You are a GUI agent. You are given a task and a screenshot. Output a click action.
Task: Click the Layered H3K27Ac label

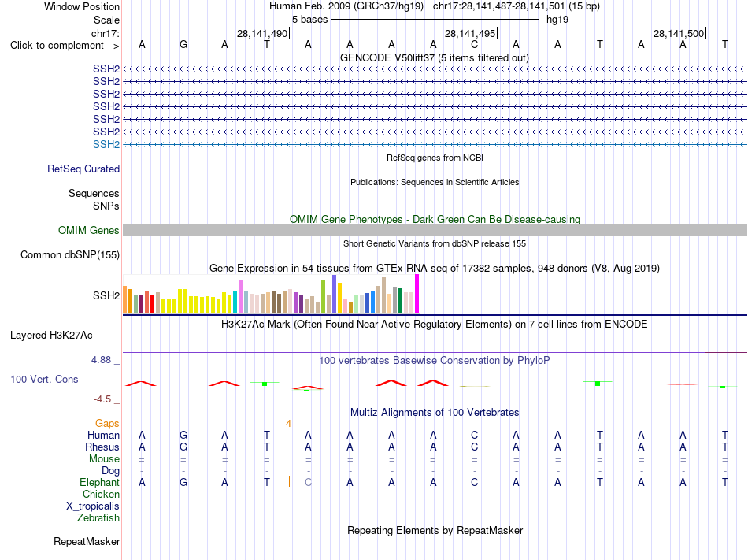51,336
